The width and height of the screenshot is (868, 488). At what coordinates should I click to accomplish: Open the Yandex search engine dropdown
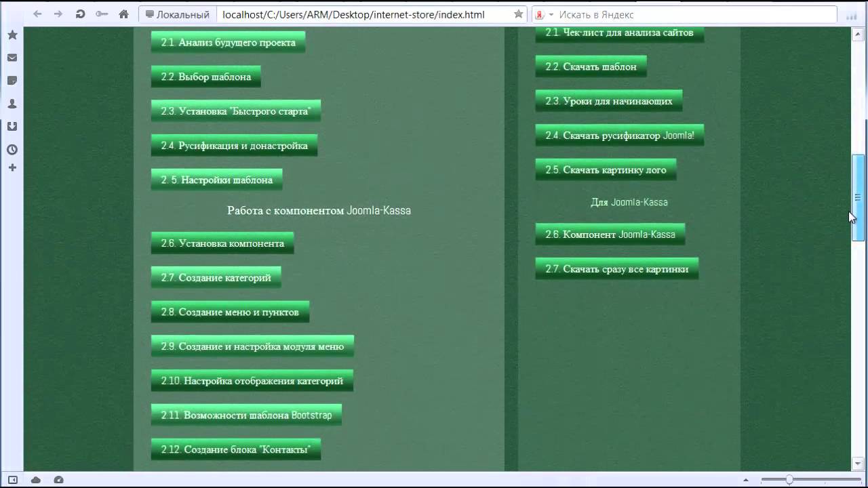pyautogui.click(x=545, y=14)
